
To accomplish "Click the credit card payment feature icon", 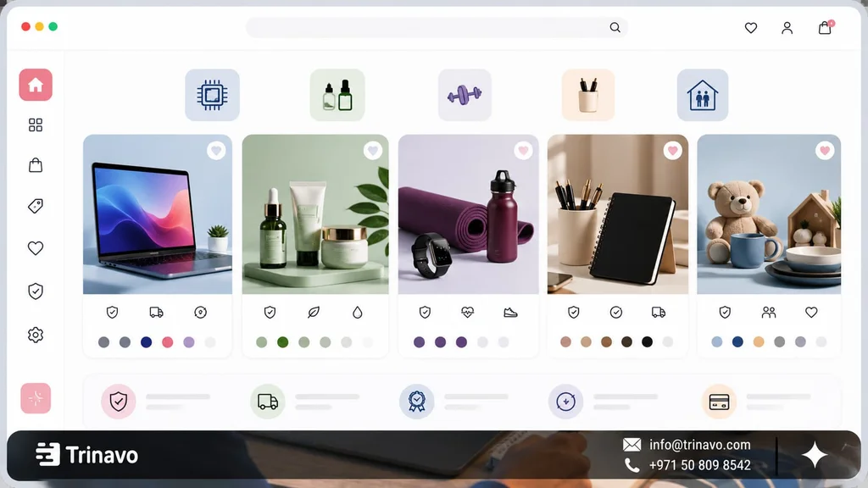I will point(719,401).
